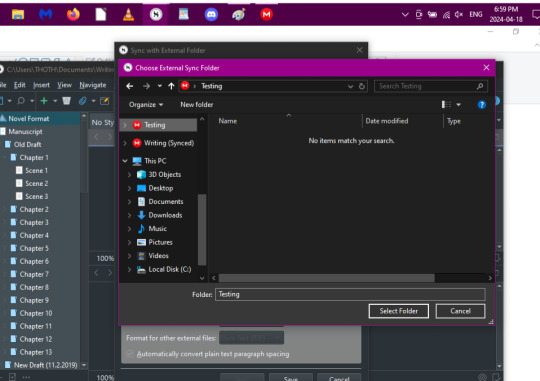Select Local Disk (C:) drive

169,269
